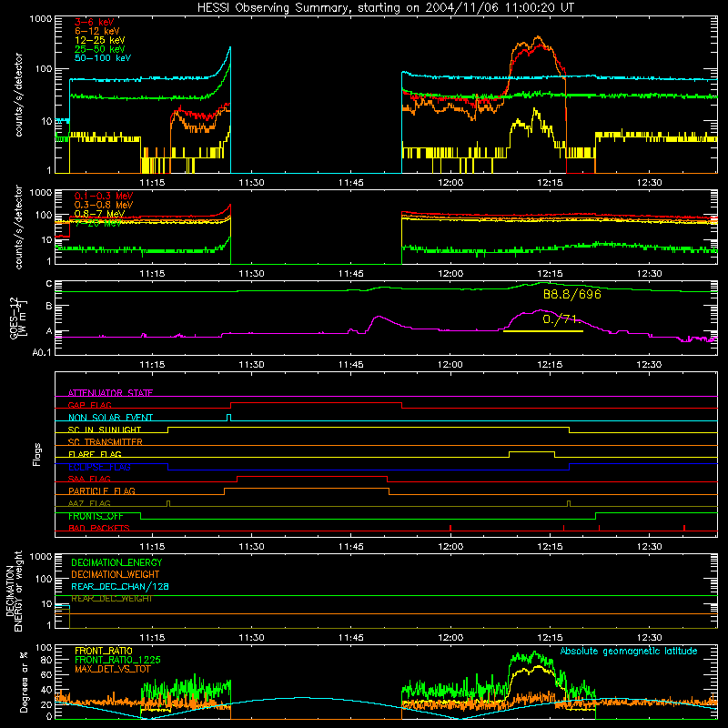The image size is (728, 728).
Task: Select the 25-50 keV legend label
Action: 100,49
